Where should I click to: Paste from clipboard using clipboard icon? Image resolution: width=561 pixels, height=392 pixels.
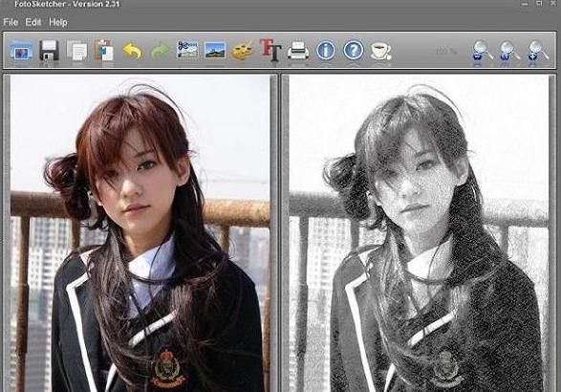(x=104, y=50)
